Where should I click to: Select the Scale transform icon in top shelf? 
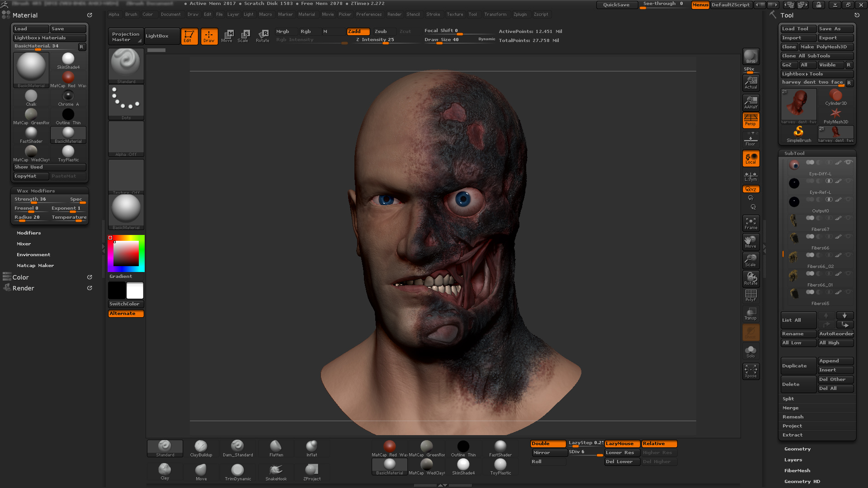click(x=243, y=36)
